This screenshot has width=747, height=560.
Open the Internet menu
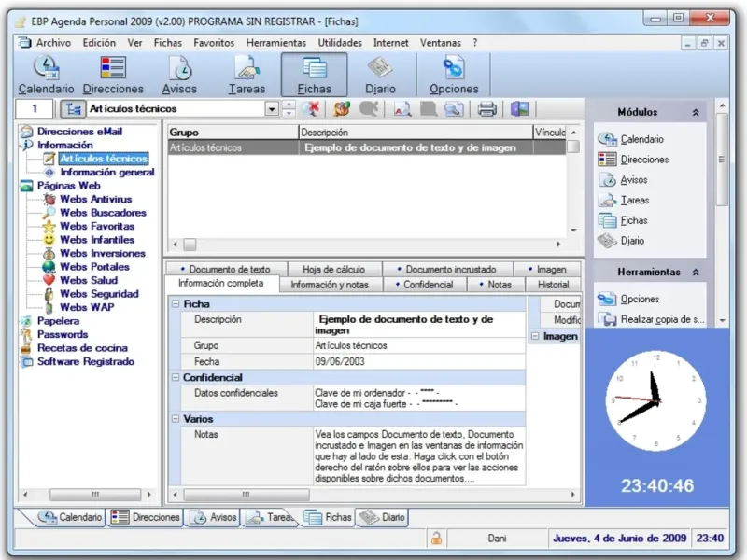(x=390, y=43)
